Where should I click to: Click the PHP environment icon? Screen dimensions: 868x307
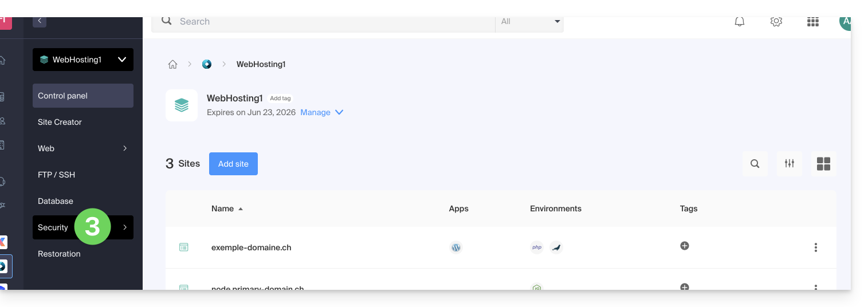pos(537,247)
